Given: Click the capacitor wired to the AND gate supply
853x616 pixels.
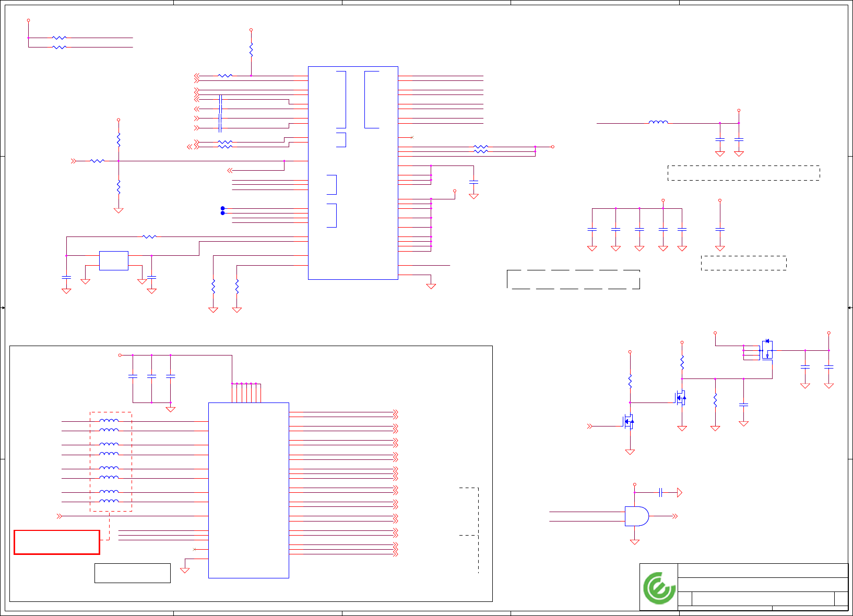Looking at the screenshot, I should click(x=661, y=492).
